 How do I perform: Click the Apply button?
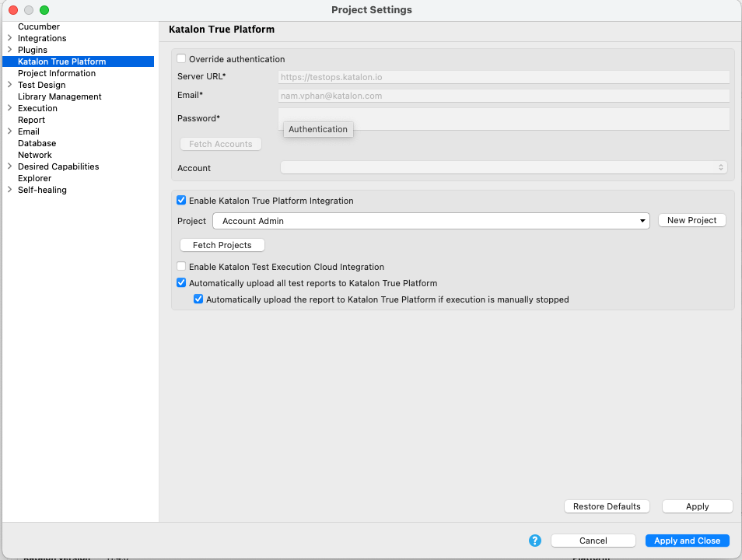point(698,506)
